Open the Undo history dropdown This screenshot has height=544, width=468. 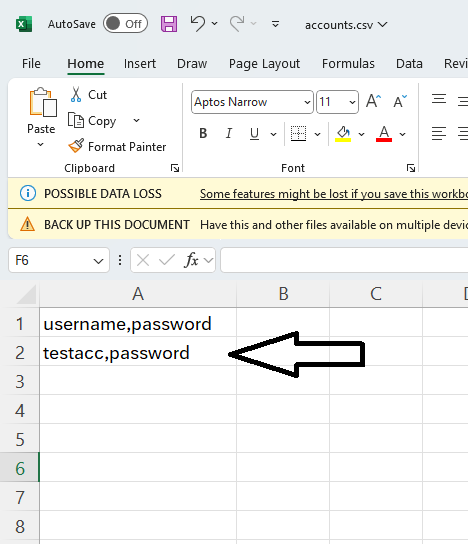pyautogui.click(x=215, y=24)
